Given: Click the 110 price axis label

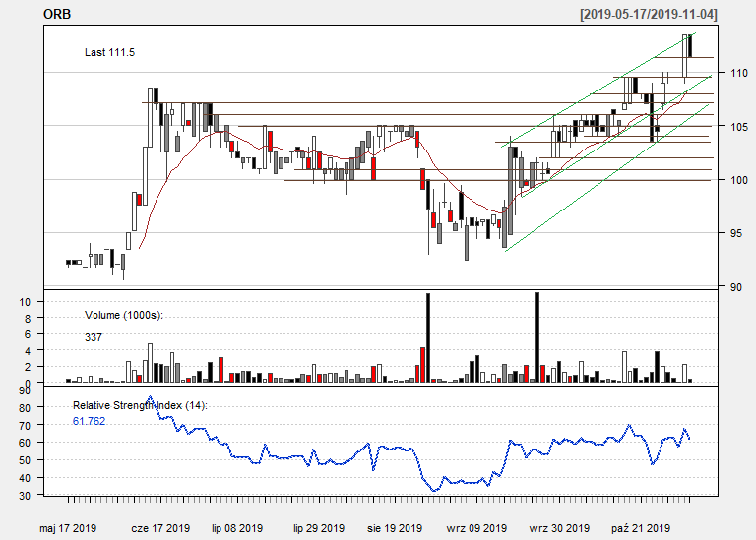Looking at the screenshot, I should pyautogui.click(x=739, y=73).
